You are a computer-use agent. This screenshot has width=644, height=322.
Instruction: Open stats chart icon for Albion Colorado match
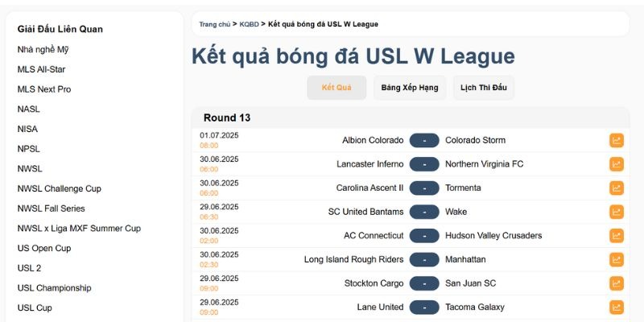[617, 140]
